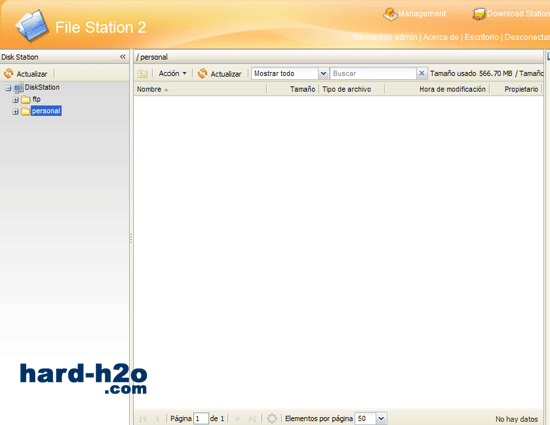
Task: Sort files by Propietario column
Action: pyautogui.click(x=516, y=89)
